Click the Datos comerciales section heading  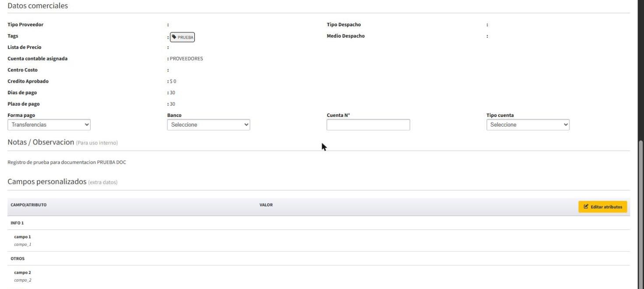pos(38,6)
